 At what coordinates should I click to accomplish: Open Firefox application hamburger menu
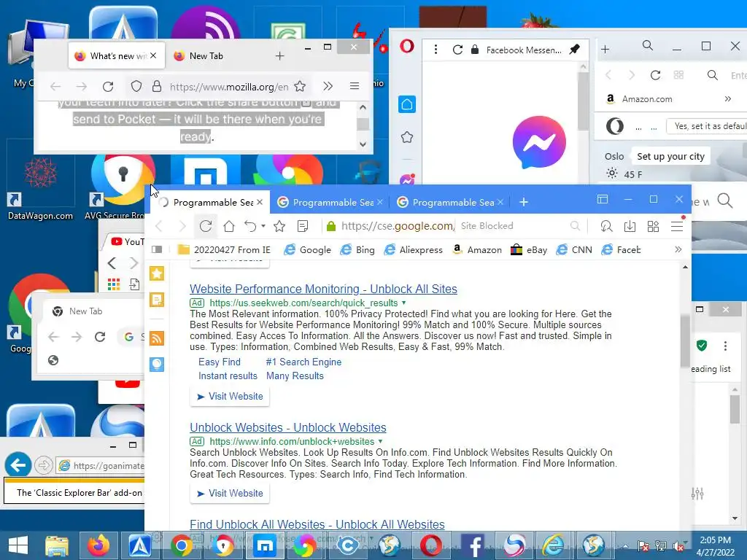pos(355,86)
